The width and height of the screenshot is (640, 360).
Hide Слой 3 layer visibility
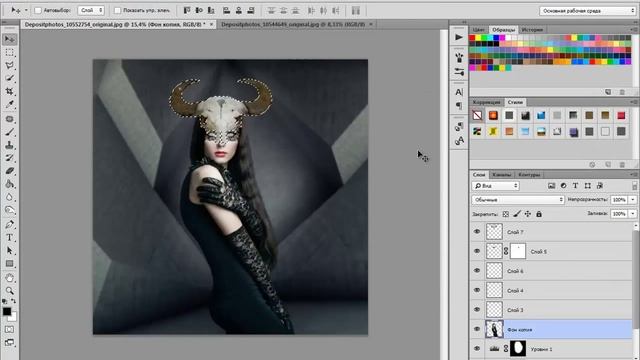477,310
